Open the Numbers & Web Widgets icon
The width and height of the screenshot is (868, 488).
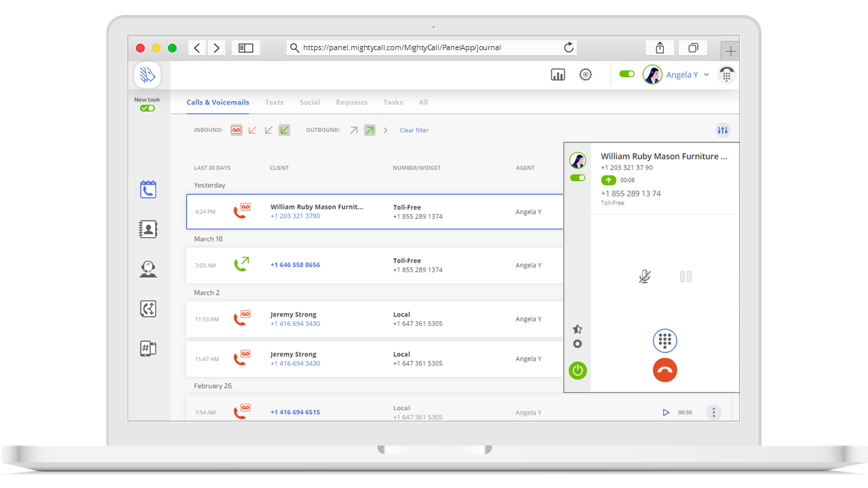click(148, 348)
